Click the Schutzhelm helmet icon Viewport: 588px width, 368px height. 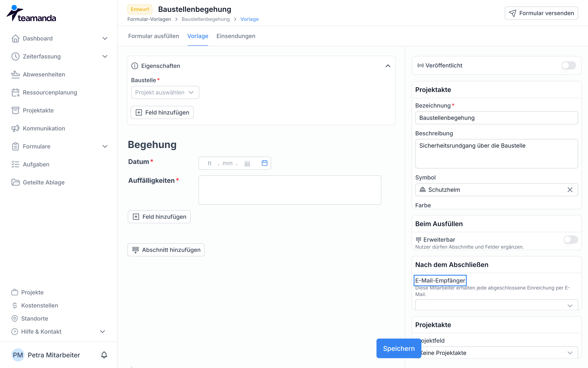pos(423,190)
